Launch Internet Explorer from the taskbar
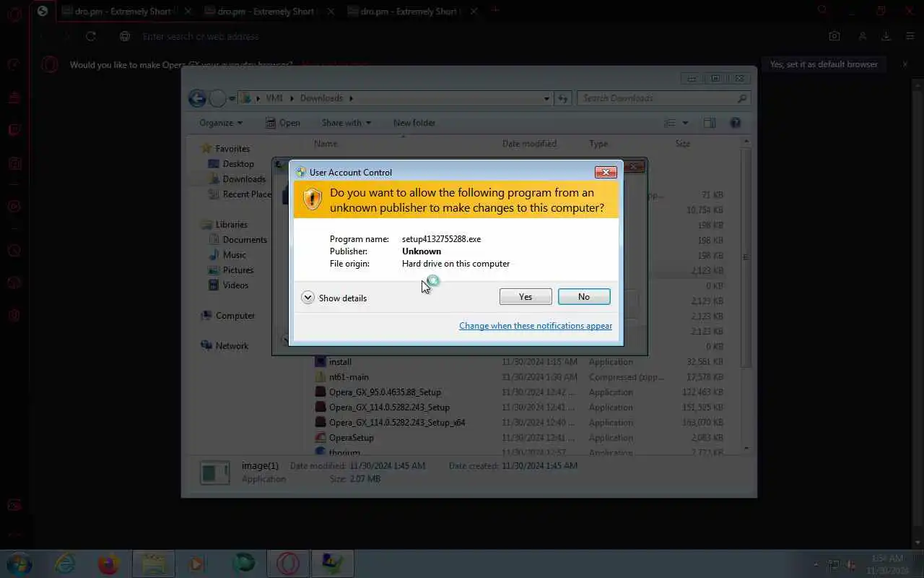This screenshot has width=924, height=578. [x=64, y=564]
